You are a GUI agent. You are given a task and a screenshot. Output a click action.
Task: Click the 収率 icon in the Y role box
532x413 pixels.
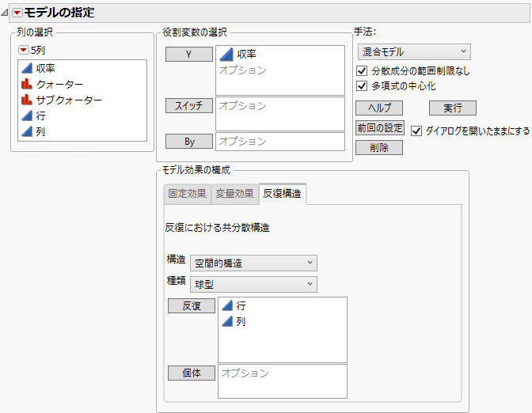tap(226, 55)
